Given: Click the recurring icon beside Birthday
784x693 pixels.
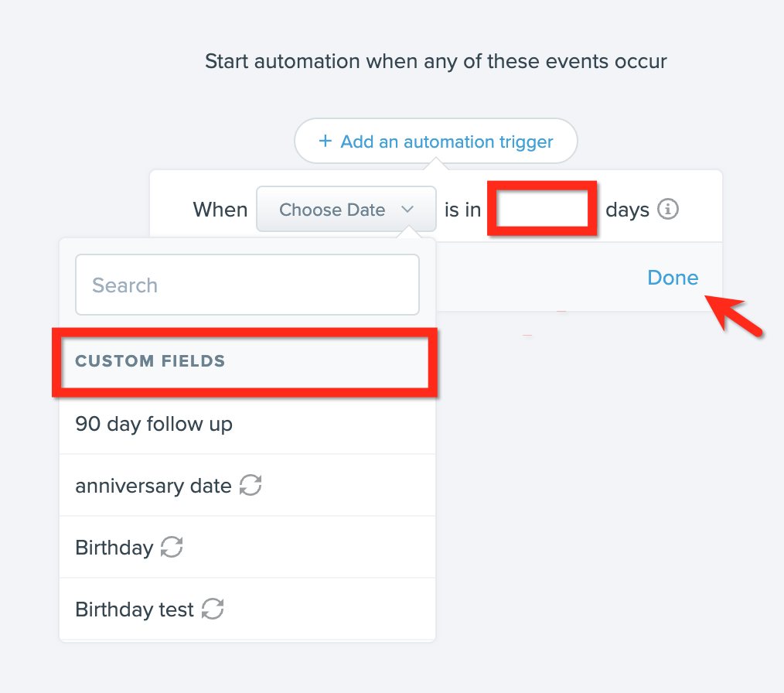Looking at the screenshot, I should tap(172, 547).
